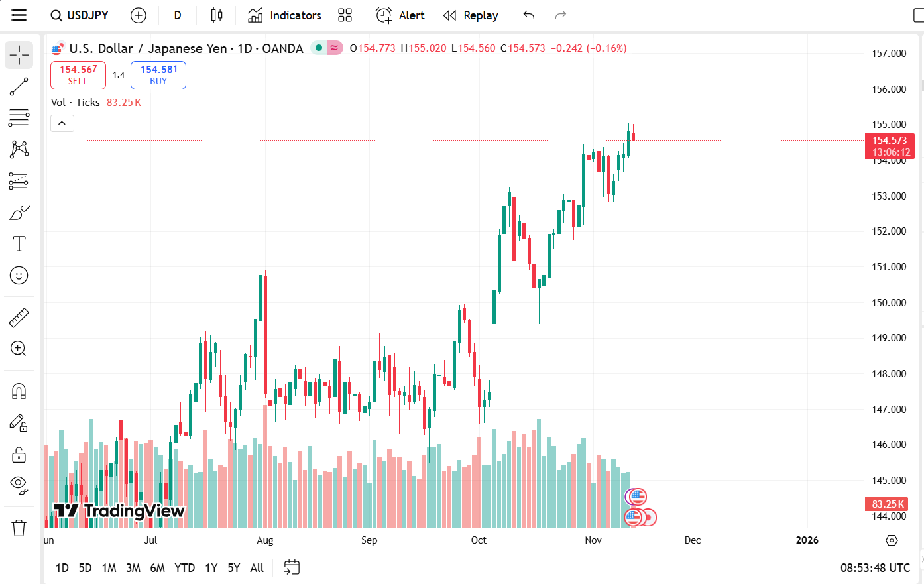Viewport: 924px width, 584px height.
Task: Open the D interval dropdown
Action: click(178, 15)
